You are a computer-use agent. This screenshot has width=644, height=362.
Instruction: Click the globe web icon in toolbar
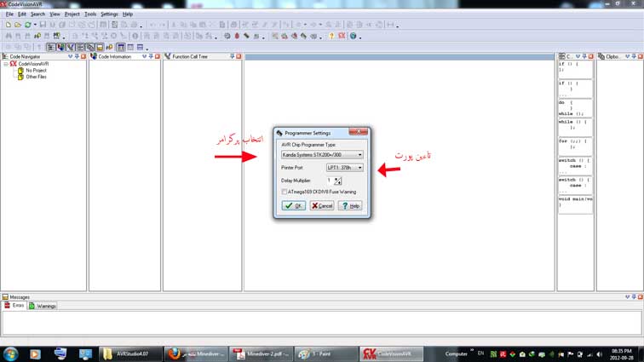pos(353,36)
